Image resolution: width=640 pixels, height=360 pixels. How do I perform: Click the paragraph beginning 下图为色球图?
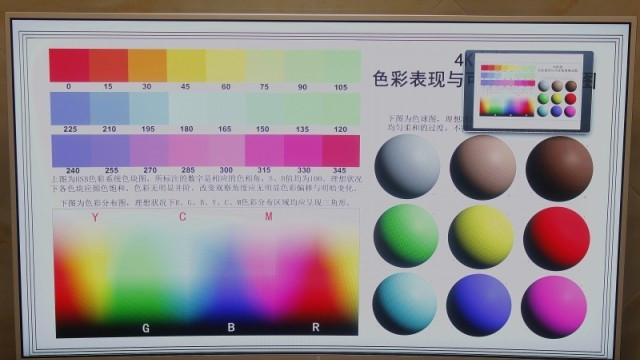click(426, 123)
